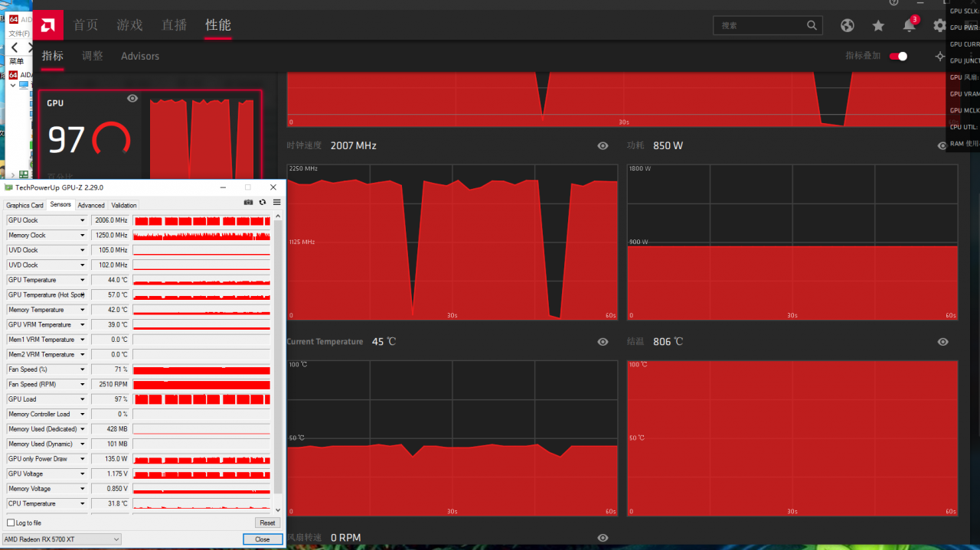Select the GPU-Z Sensors tab
980x550 pixels.
60,204
